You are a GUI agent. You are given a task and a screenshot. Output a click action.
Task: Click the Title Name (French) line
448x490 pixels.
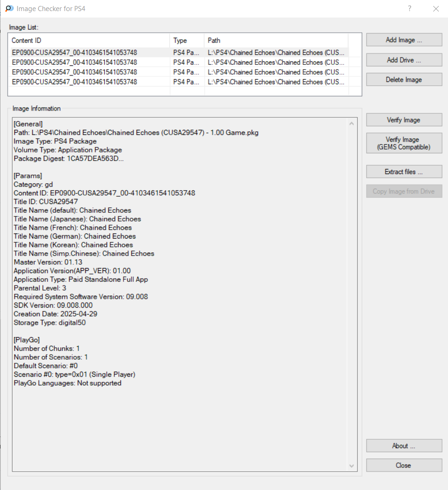(x=72, y=227)
